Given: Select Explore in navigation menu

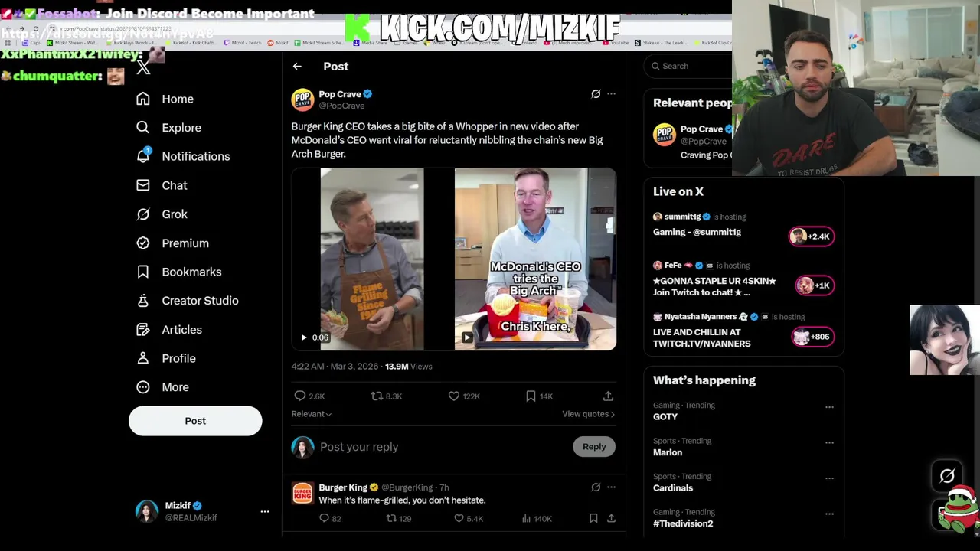Looking at the screenshot, I should tap(181, 128).
